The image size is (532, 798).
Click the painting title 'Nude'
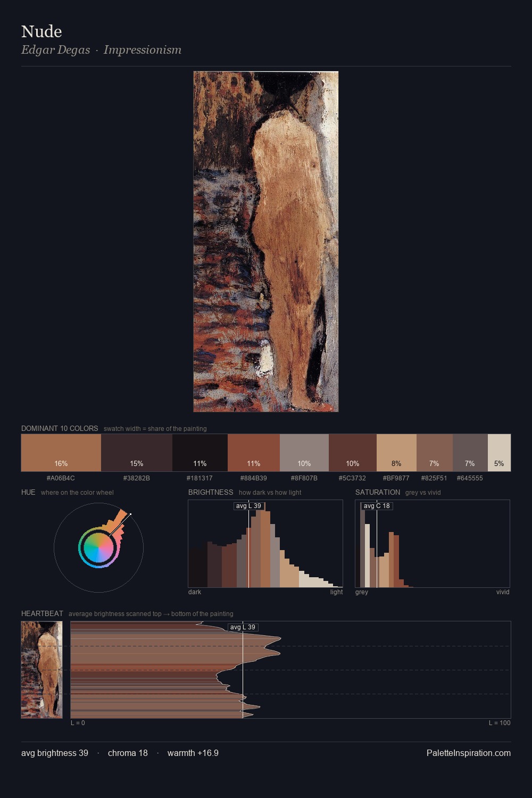(x=41, y=31)
